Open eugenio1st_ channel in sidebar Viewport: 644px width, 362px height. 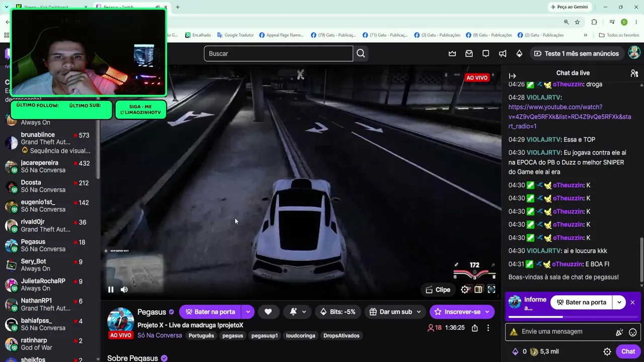pyautogui.click(x=49, y=206)
